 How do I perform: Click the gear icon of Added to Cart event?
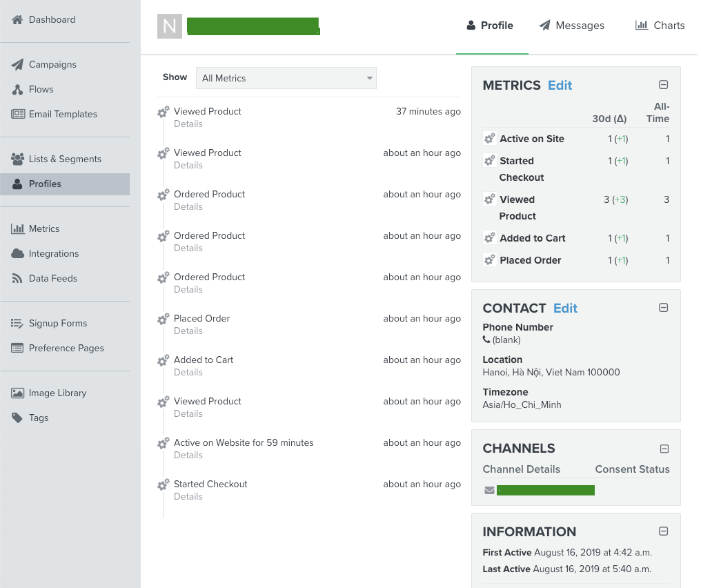pos(164,360)
